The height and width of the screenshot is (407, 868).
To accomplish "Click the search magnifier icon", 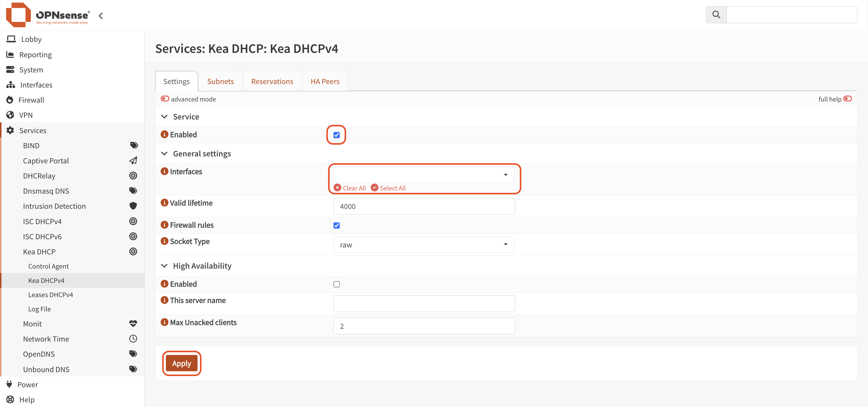I will coord(716,15).
